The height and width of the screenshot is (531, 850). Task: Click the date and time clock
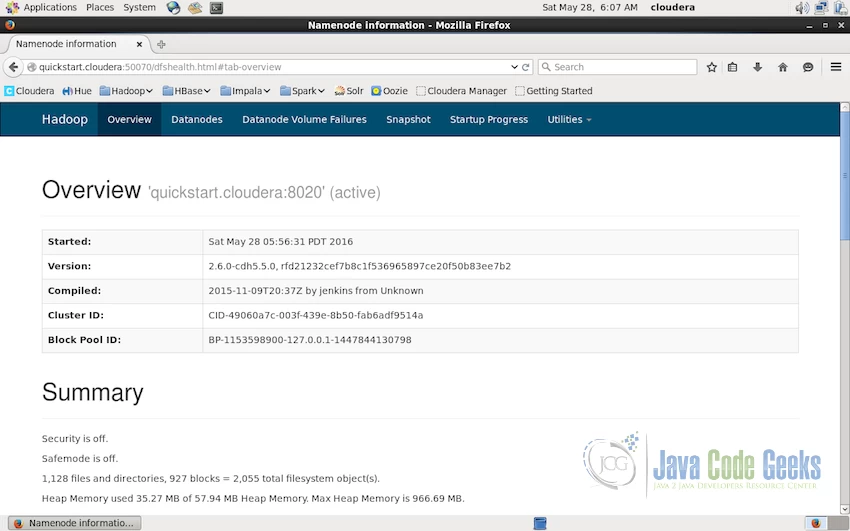pyautogui.click(x=590, y=8)
